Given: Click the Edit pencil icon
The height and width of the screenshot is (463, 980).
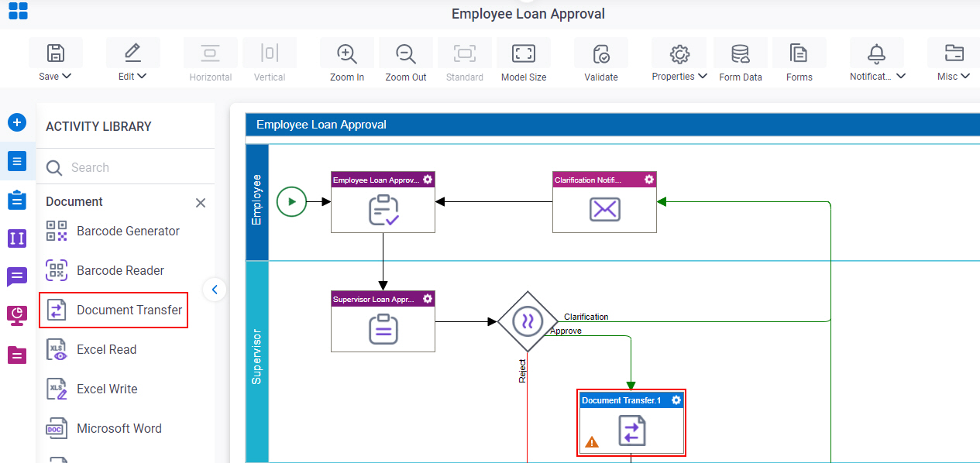Looking at the screenshot, I should click(x=133, y=53).
